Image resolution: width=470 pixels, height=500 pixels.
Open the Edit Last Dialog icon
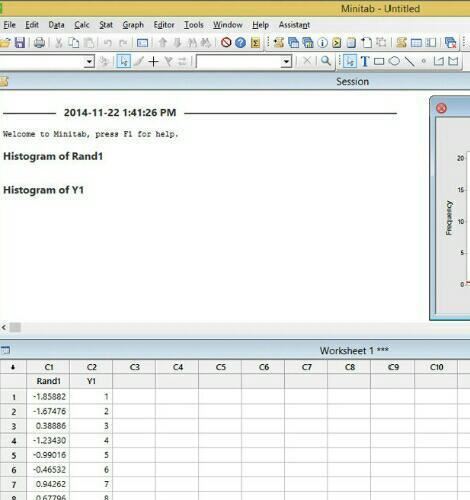(x=142, y=43)
